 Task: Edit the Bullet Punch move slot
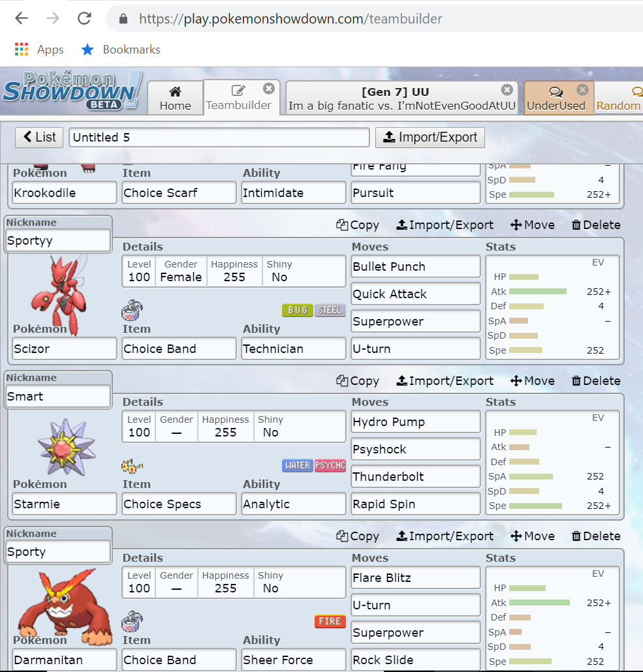[x=416, y=267]
